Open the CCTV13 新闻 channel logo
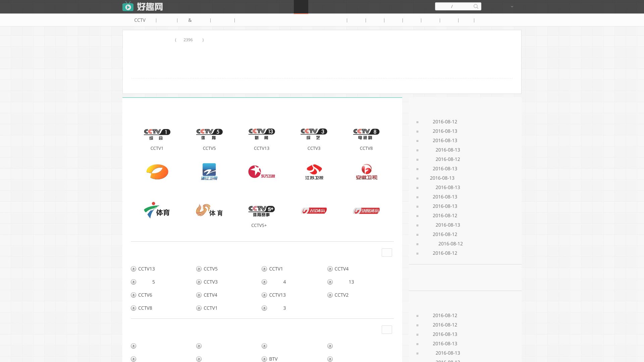The height and width of the screenshot is (362, 644). (262, 134)
